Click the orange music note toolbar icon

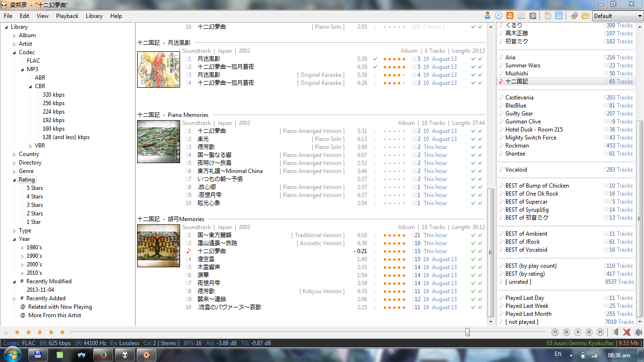pos(510,16)
